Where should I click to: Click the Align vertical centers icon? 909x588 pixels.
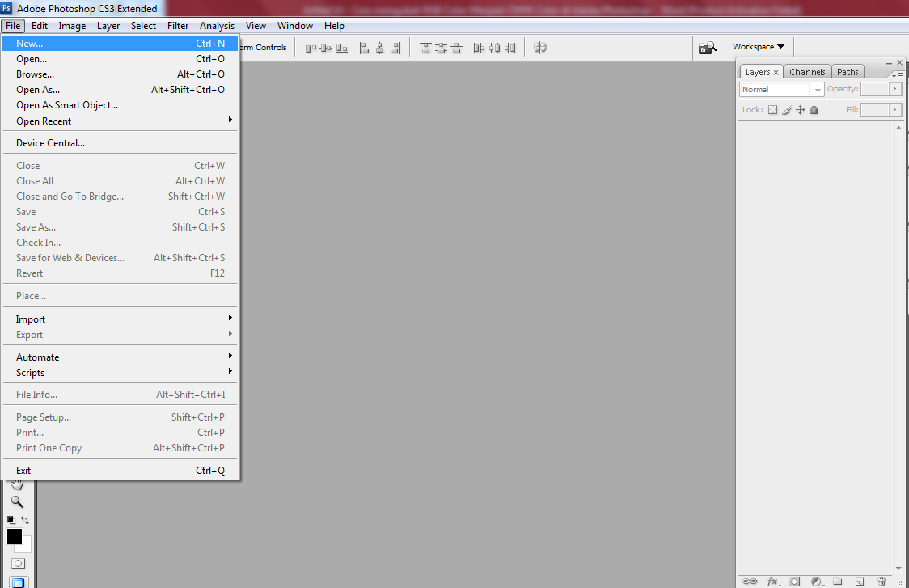[x=326, y=49]
